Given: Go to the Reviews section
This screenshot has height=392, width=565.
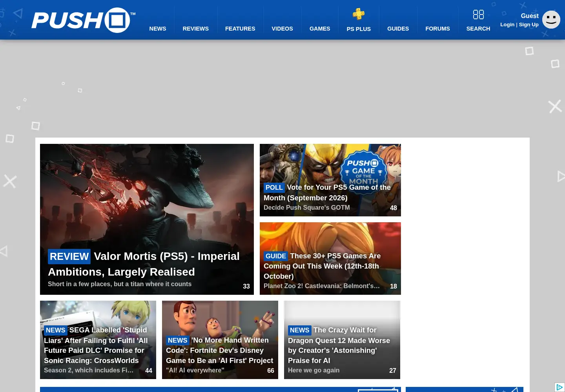Looking at the screenshot, I should [196, 29].
